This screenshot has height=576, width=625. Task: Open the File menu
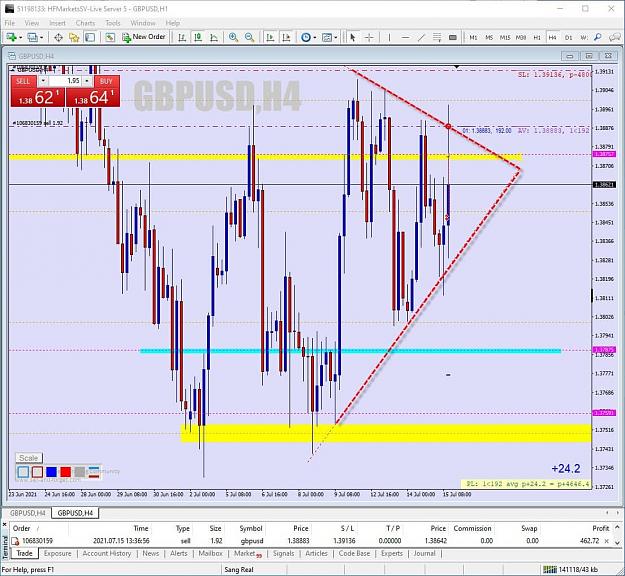coord(10,23)
